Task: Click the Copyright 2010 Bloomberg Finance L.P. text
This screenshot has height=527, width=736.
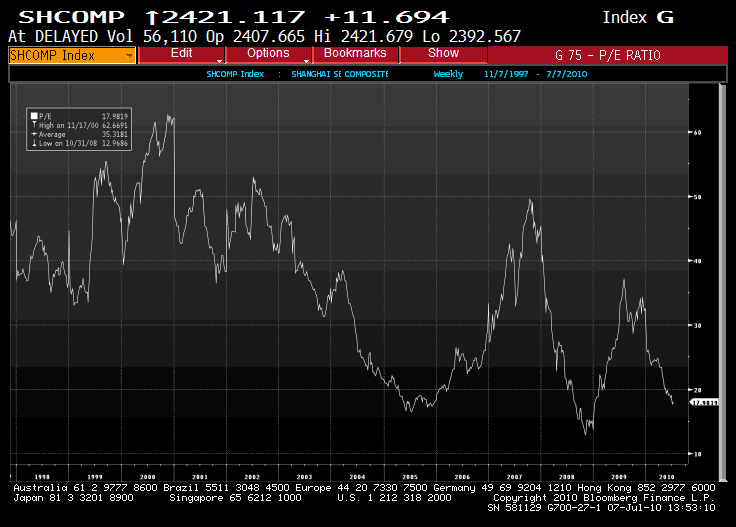Action: tap(604, 497)
